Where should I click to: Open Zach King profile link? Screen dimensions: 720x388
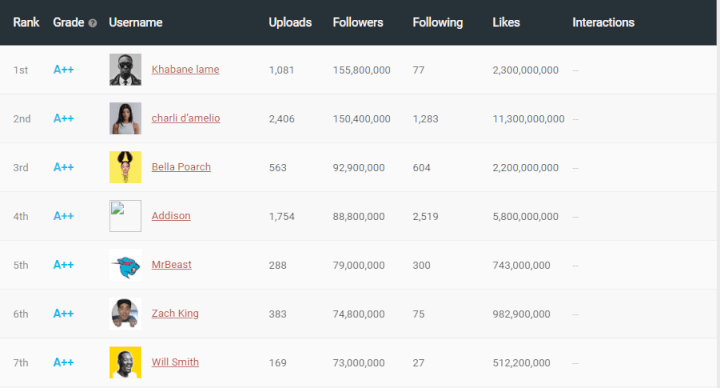coord(175,313)
